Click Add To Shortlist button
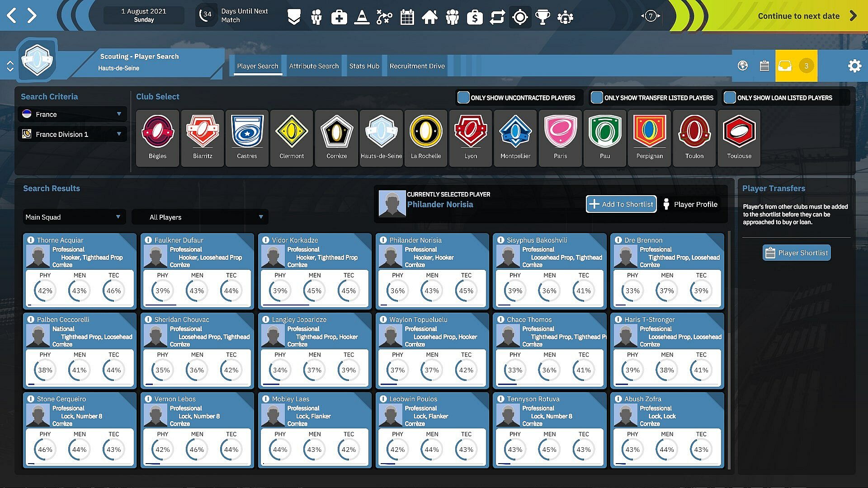 (x=621, y=204)
